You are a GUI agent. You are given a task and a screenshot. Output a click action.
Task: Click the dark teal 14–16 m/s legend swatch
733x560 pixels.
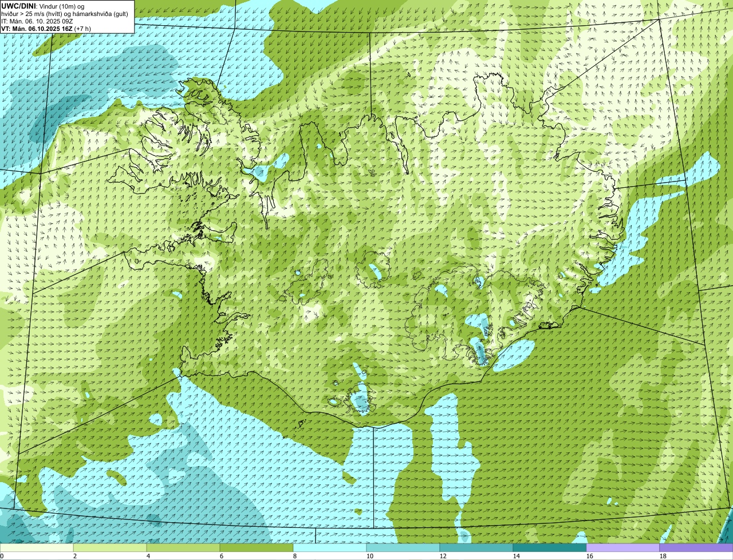550,548
